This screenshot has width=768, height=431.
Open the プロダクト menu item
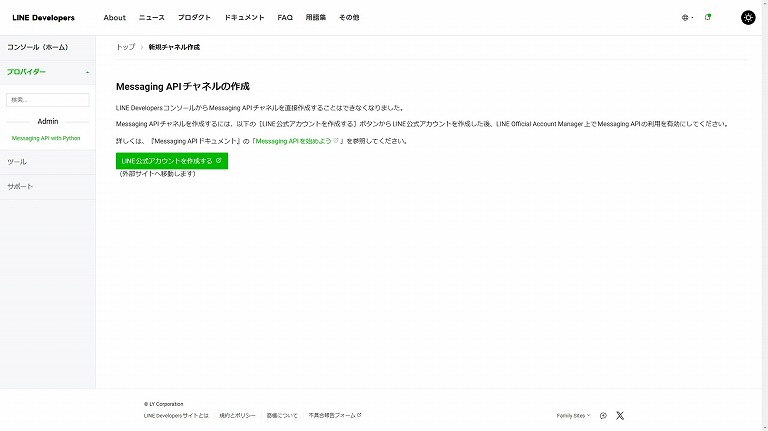coord(194,18)
